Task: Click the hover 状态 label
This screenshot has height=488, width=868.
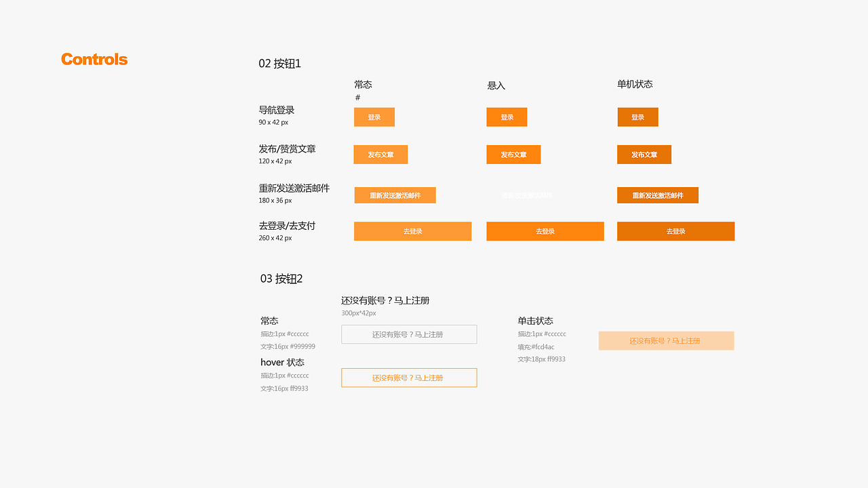Action: tap(282, 362)
